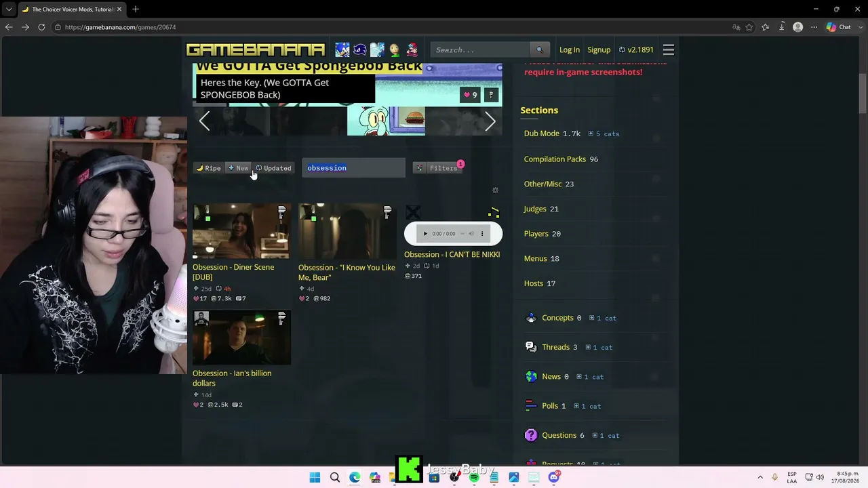Expand Polls 1 cat list
The image size is (868, 488).
pos(587,407)
